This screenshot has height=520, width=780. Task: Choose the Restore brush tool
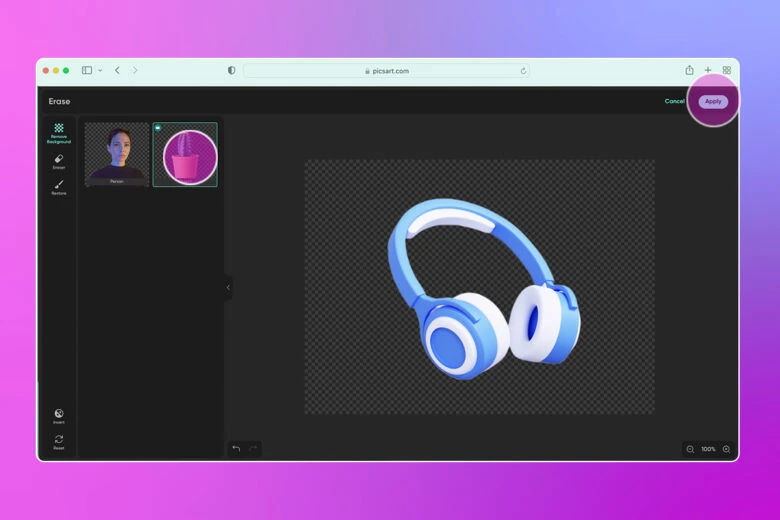click(x=59, y=187)
